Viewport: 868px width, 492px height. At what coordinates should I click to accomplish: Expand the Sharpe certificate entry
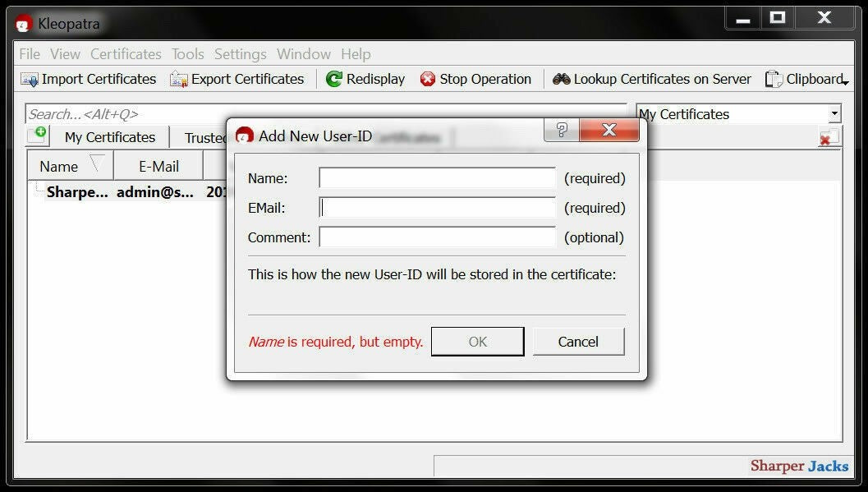[36, 191]
